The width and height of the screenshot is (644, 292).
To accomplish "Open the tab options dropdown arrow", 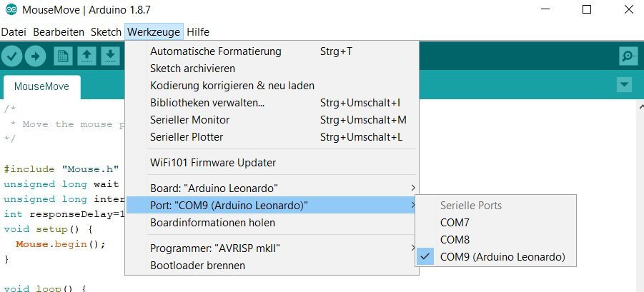I will [625, 85].
